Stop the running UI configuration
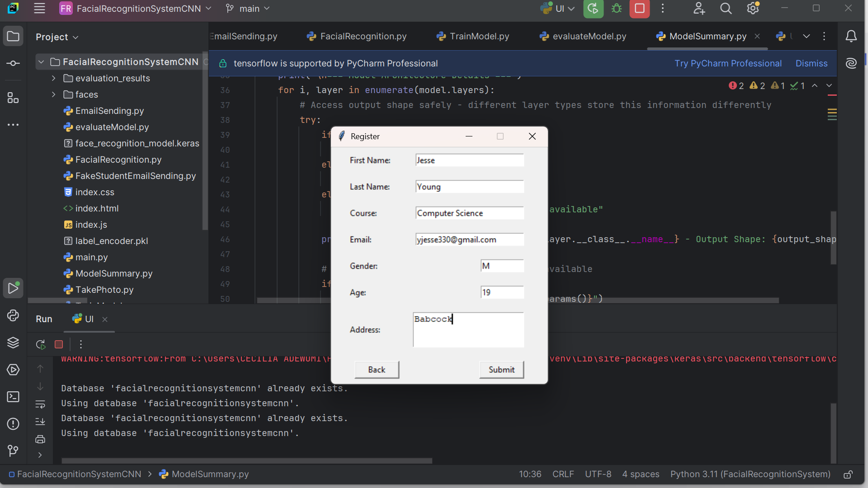The image size is (868, 488). click(x=639, y=9)
